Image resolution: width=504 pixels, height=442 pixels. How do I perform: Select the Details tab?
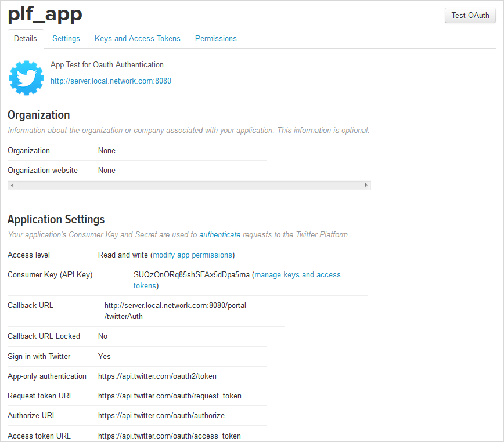tap(26, 38)
